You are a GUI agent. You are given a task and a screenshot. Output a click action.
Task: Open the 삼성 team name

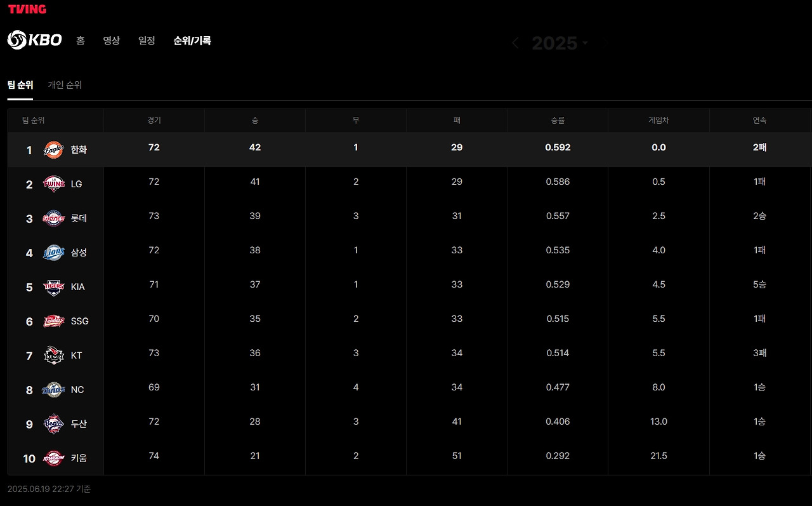click(x=79, y=253)
